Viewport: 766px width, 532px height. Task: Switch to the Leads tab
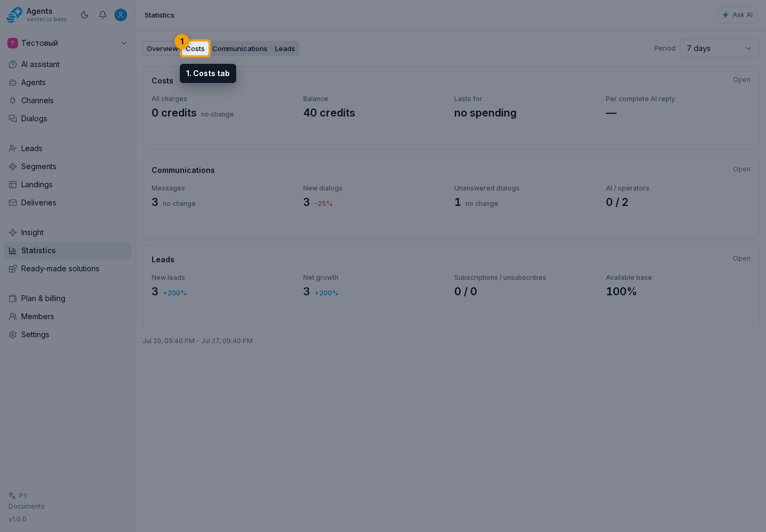click(285, 48)
